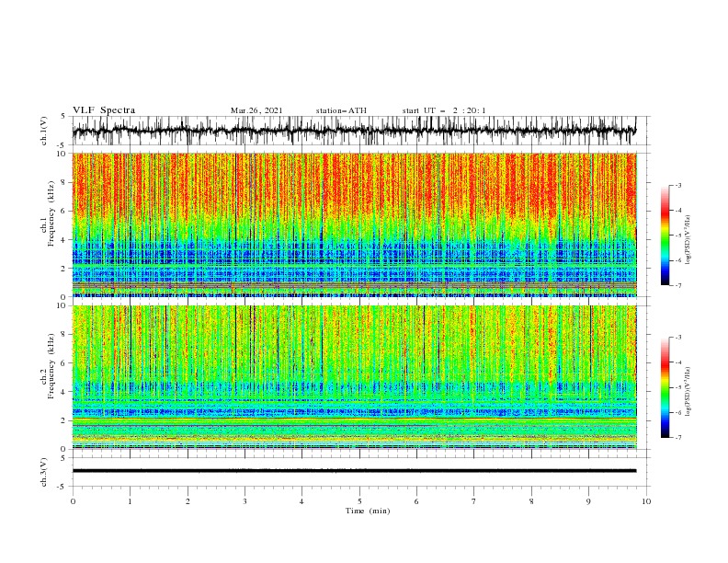The image size is (728, 563).
Task: Select the "Time (min)" axis title
Action: tap(368, 511)
